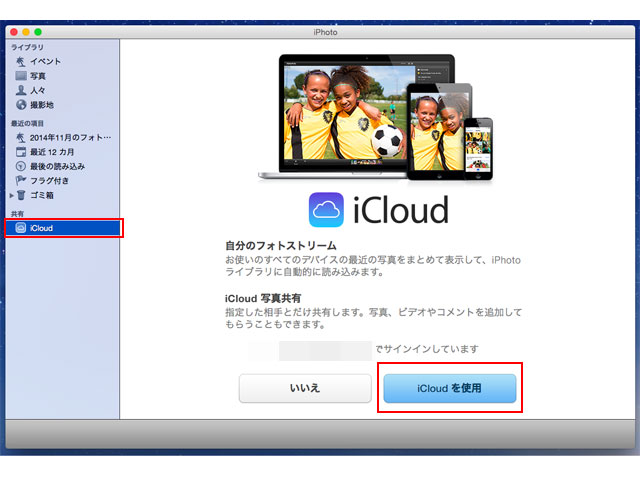Click the device promo image
The width and height of the screenshot is (640, 480).
click(376, 118)
